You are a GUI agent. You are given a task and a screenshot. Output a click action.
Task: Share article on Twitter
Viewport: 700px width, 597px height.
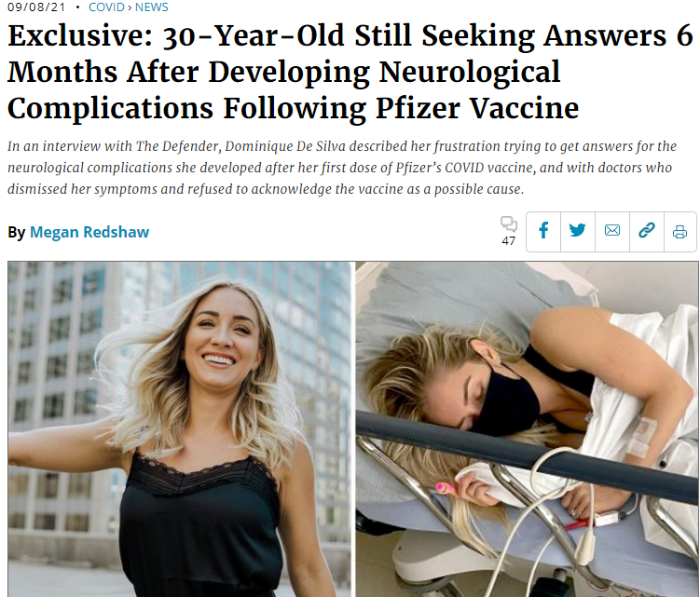(578, 232)
